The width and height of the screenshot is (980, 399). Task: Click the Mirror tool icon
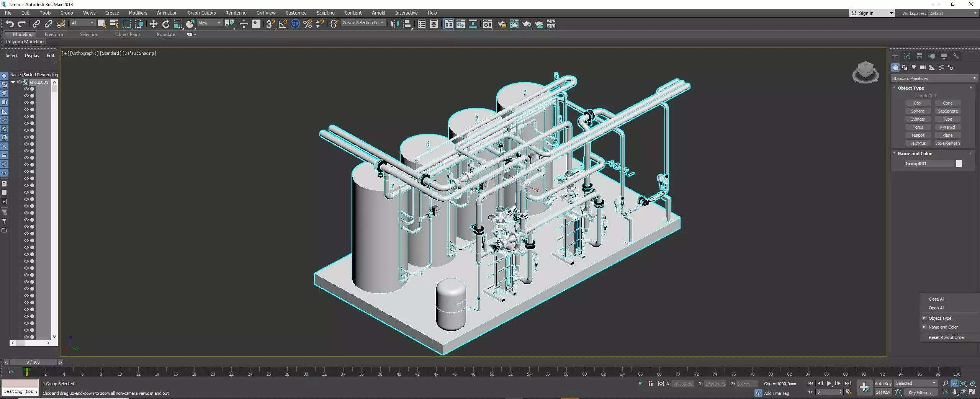coord(394,24)
